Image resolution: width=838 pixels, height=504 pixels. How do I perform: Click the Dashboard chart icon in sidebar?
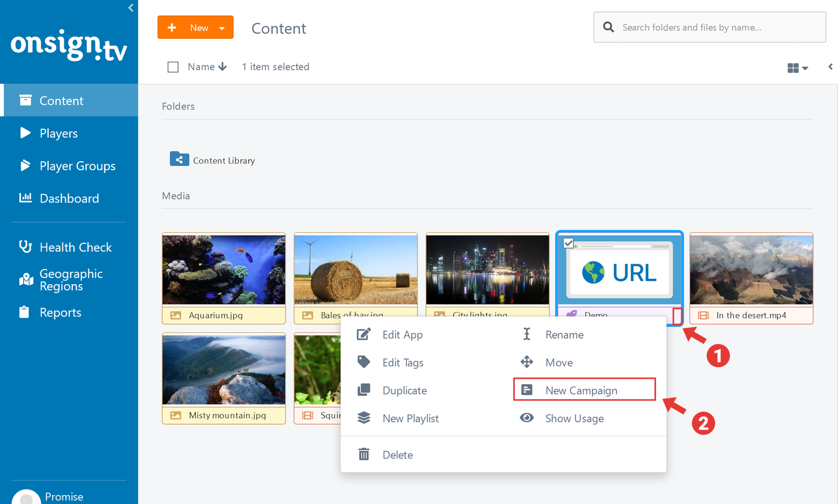(x=25, y=198)
